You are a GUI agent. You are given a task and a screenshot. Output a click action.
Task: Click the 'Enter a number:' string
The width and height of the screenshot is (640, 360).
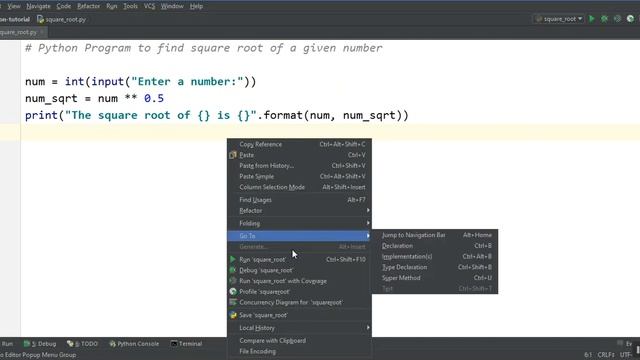point(187,82)
